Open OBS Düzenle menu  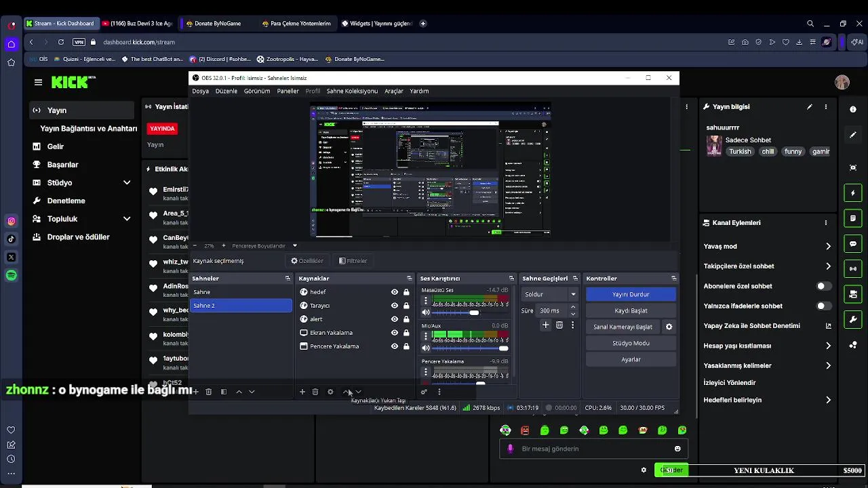tap(226, 91)
